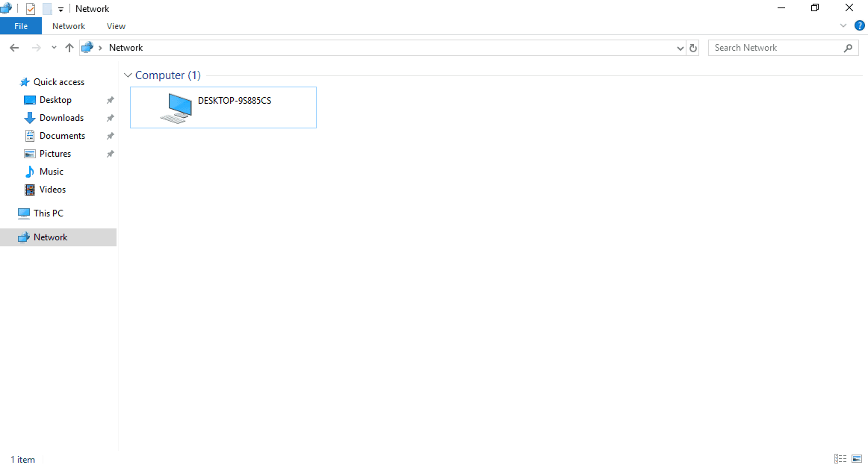
Task: Open Downloads in the navigation pane
Action: click(x=61, y=118)
